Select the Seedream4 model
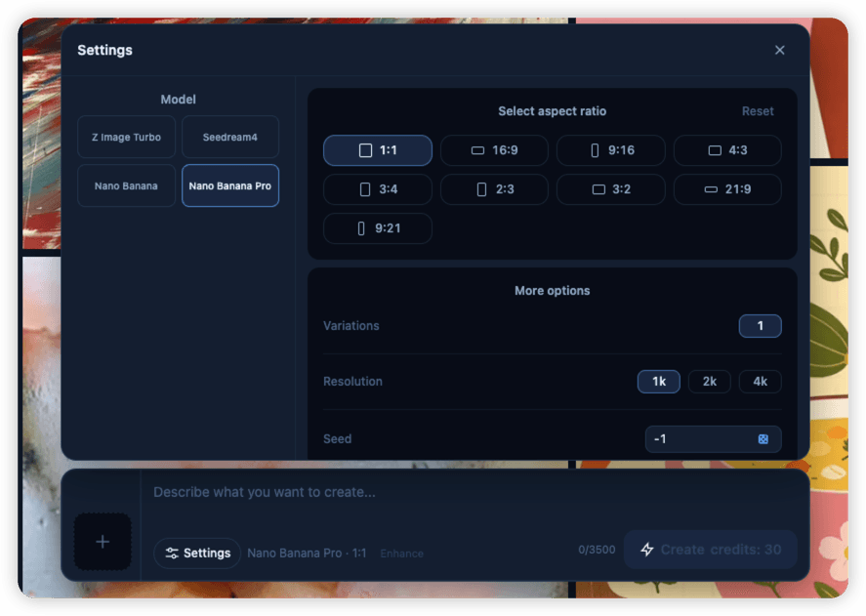Viewport: 866px width, 616px height. point(229,137)
